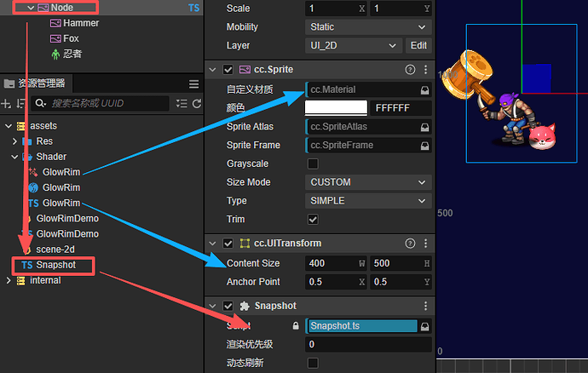This screenshot has width=588, height=373.
Task: Switch to the 资源管理器 tab
Action: tap(35, 83)
